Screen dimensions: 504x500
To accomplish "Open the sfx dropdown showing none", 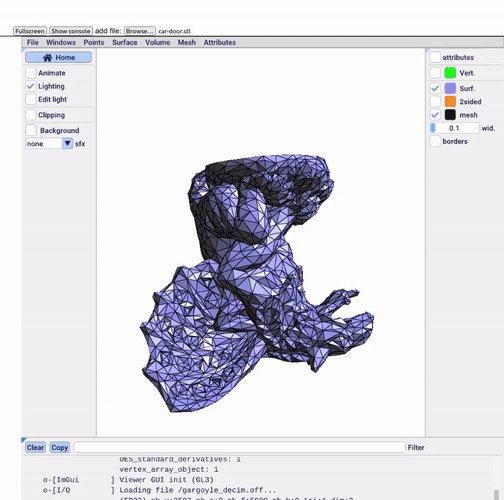I will [x=49, y=144].
